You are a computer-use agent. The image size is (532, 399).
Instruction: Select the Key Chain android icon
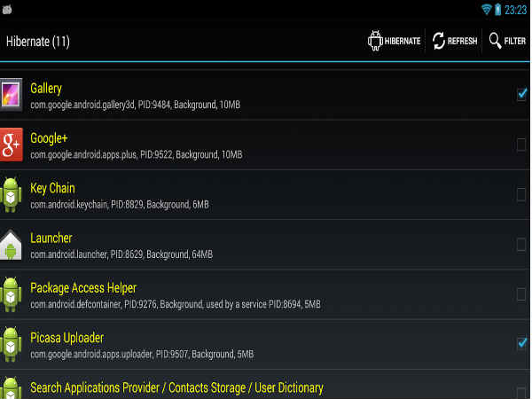(x=12, y=194)
